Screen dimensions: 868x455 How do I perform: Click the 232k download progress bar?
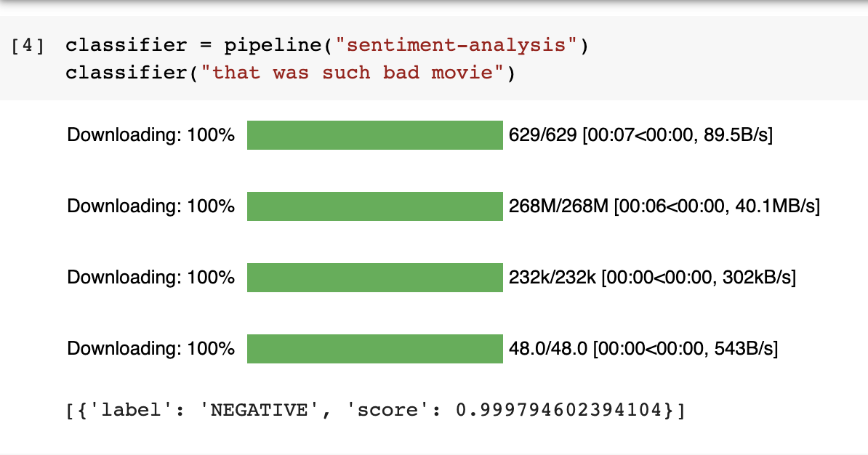pyautogui.click(x=375, y=278)
